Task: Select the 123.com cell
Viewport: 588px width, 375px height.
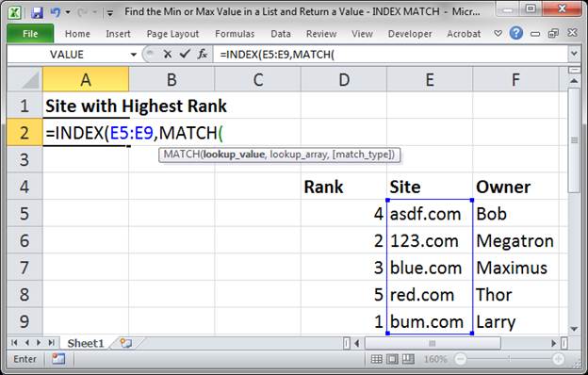Action: (x=430, y=240)
